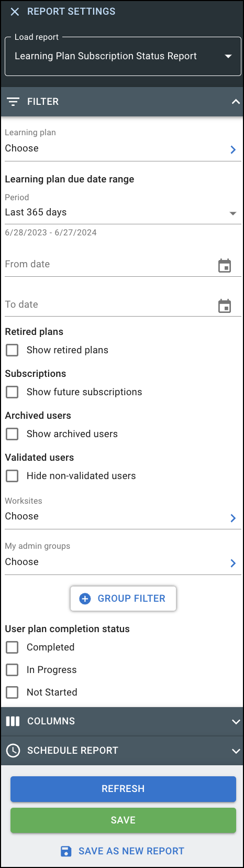
Task: Enable Show retired plans checkbox
Action: point(12,350)
